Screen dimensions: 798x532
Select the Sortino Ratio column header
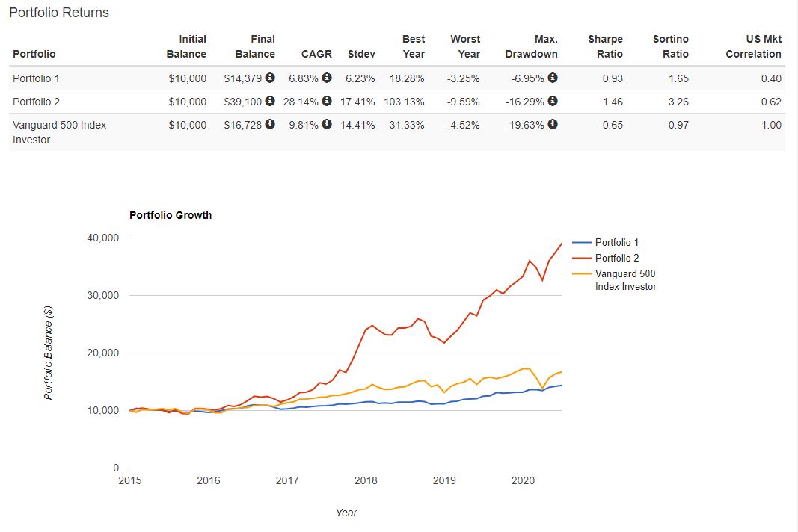tap(670, 46)
